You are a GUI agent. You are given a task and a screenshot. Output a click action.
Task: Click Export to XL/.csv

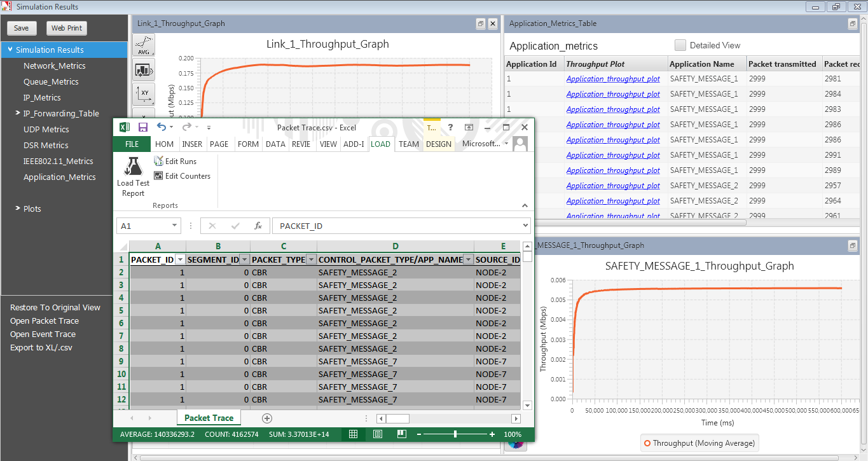(x=41, y=348)
